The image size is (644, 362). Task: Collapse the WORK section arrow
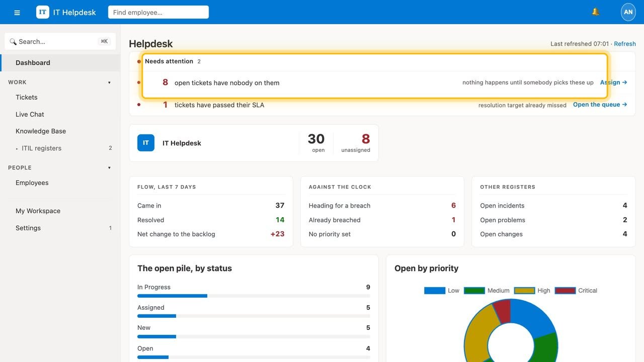pos(109,82)
